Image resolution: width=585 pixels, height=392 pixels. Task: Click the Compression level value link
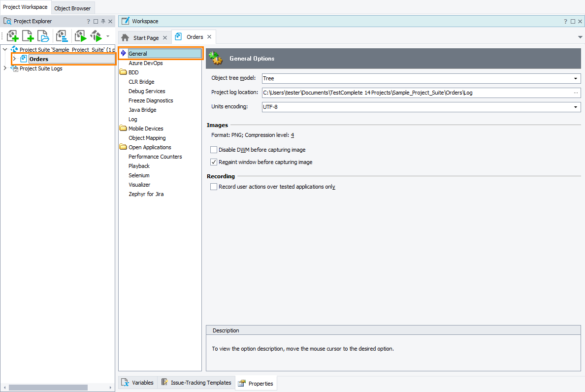292,135
